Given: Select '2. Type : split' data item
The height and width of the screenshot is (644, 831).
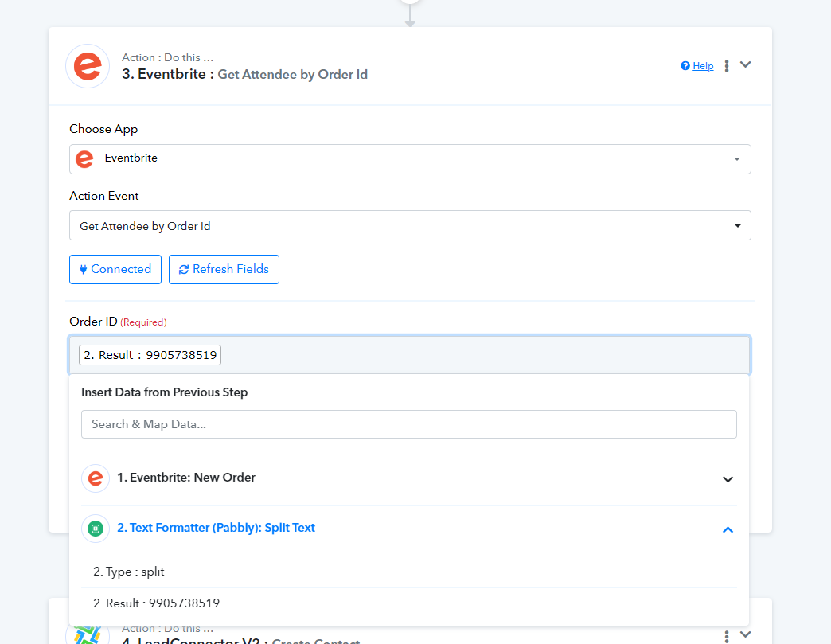Looking at the screenshot, I should 408,572.
